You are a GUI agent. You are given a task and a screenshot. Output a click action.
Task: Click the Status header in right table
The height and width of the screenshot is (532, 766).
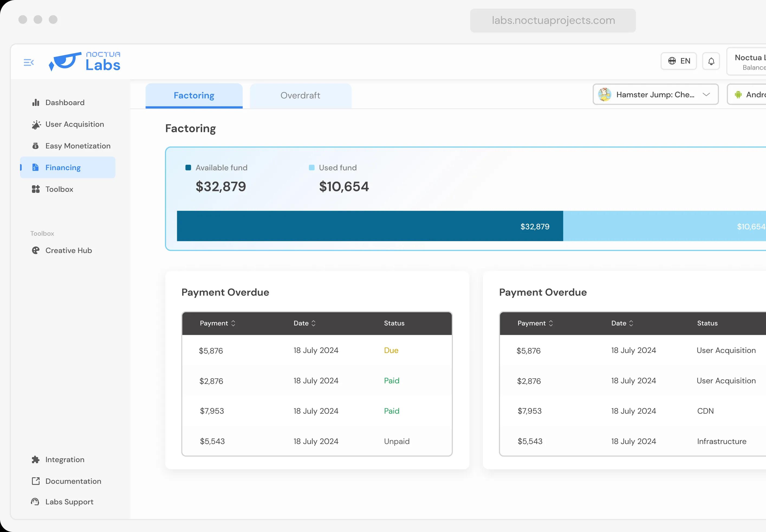707,323
